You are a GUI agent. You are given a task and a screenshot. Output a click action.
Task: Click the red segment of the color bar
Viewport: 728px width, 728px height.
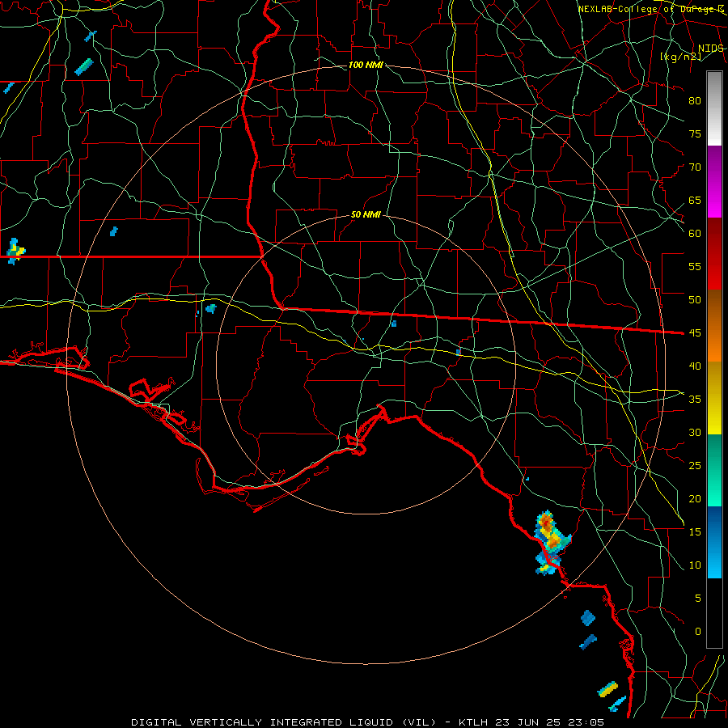[714, 254]
